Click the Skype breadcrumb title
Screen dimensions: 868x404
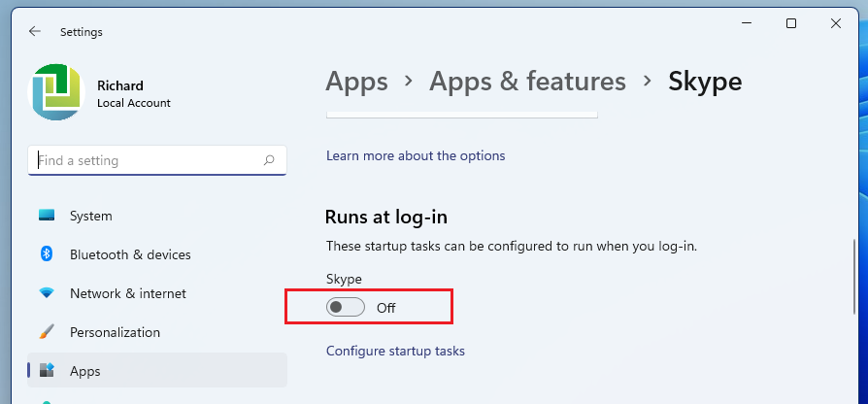point(705,82)
